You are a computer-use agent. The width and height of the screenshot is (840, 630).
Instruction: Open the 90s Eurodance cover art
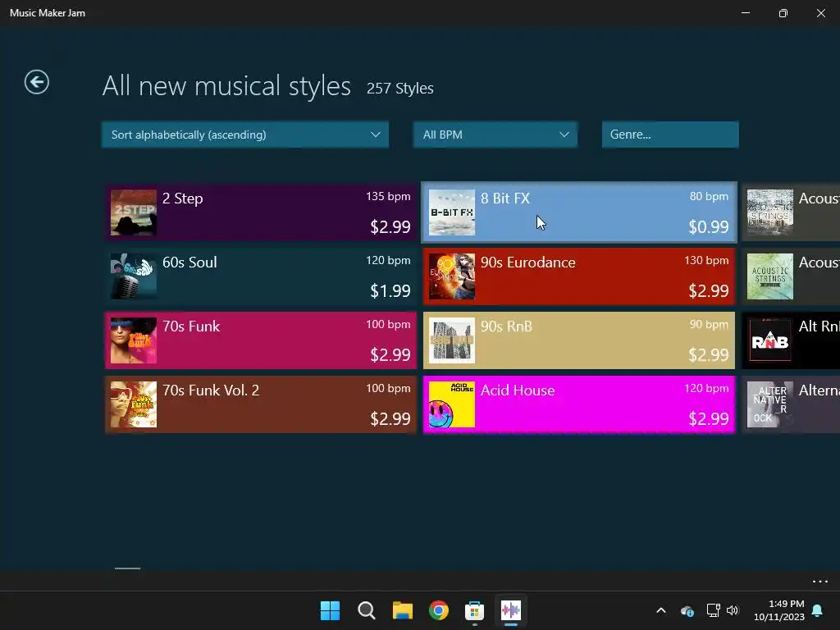[452, 276]
